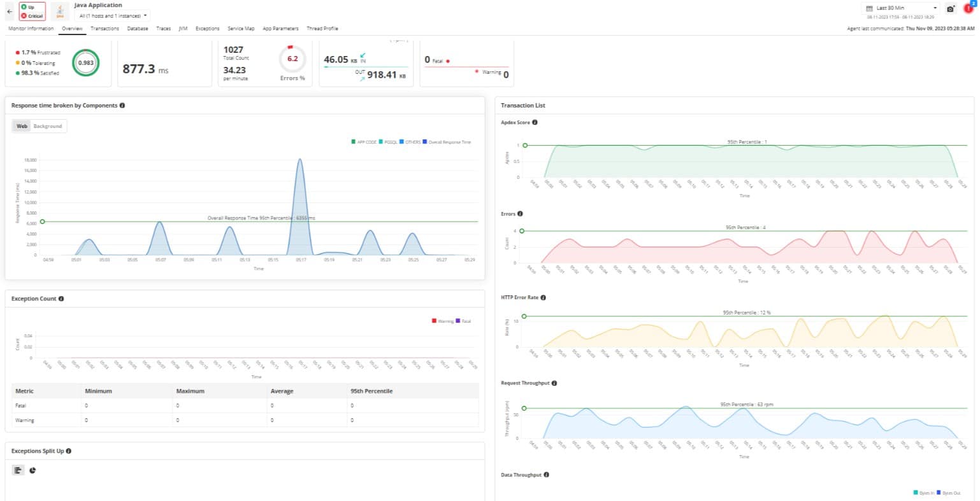Click the 98.3 % Satisfied label

37,73
